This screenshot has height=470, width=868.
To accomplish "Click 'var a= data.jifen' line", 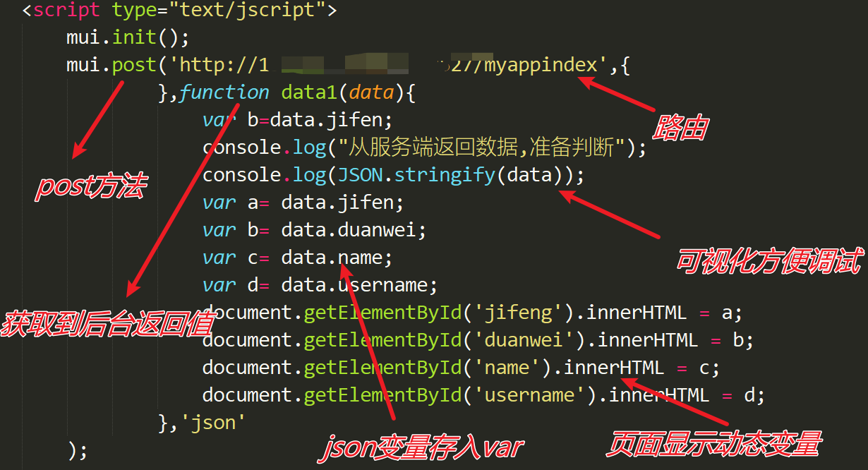I will tap(303, 203).
